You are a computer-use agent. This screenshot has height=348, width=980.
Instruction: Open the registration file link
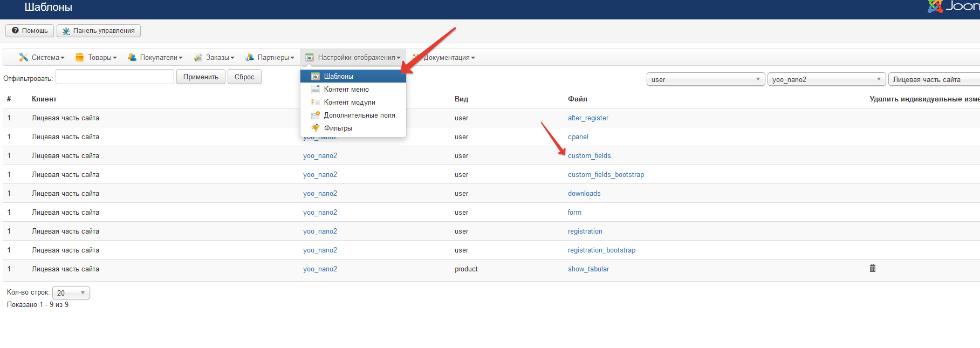585,231
